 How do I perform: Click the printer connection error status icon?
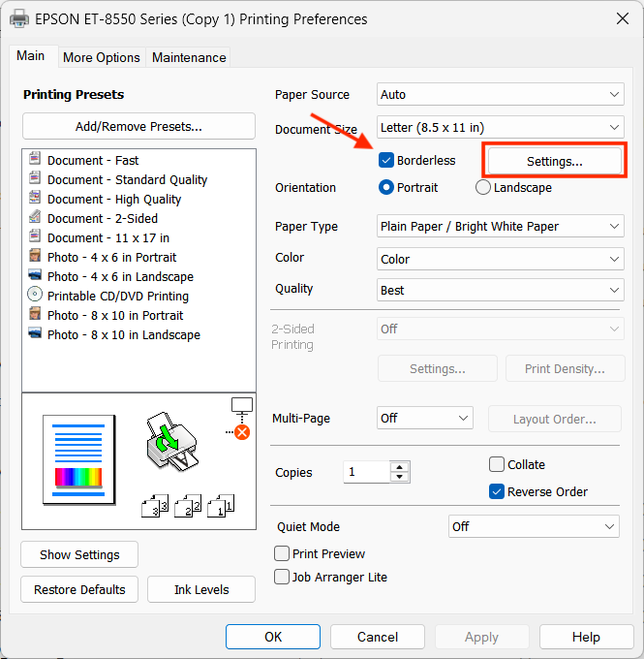coord(242,432)
